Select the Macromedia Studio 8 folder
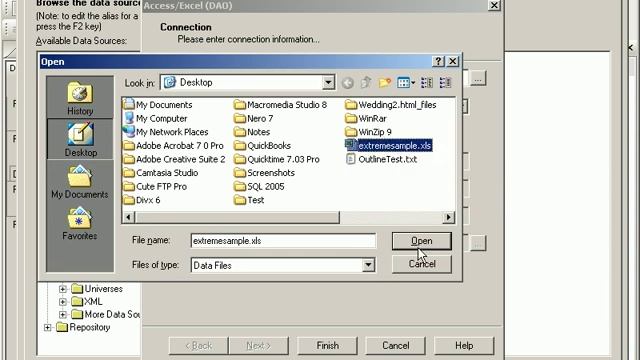 [281, 105]
